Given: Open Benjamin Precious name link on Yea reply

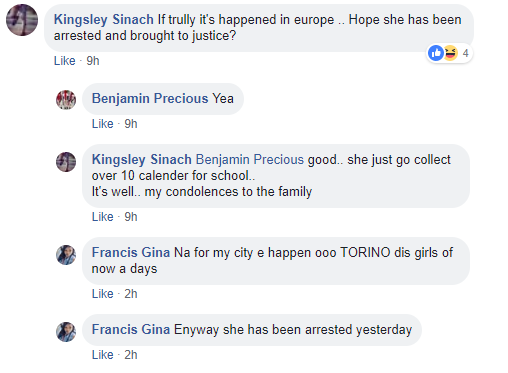Looking at the screenshot, I should (x=150, y=99).
